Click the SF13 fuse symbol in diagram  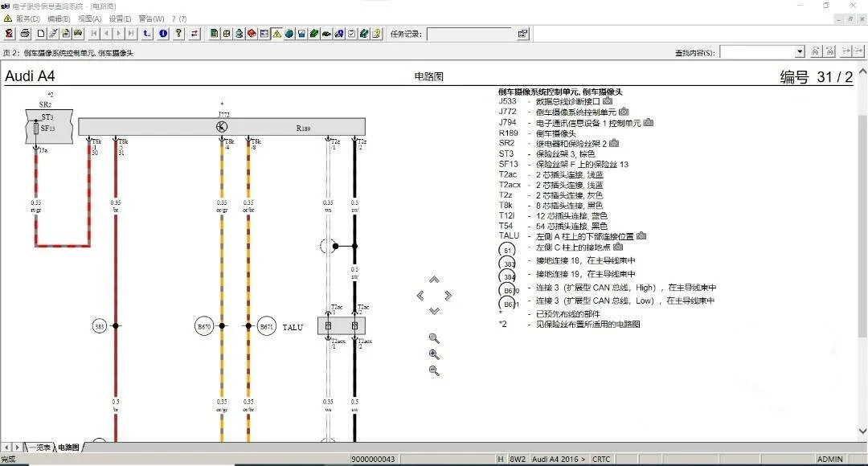36,129
